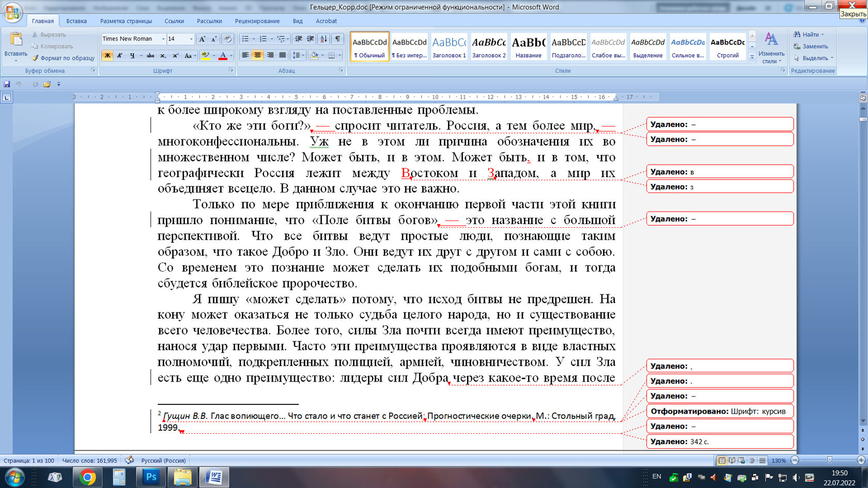Screen dimensions: 868x488
Task: Click Change Styles (Изменить стили)
Action: tap(771, 48)
